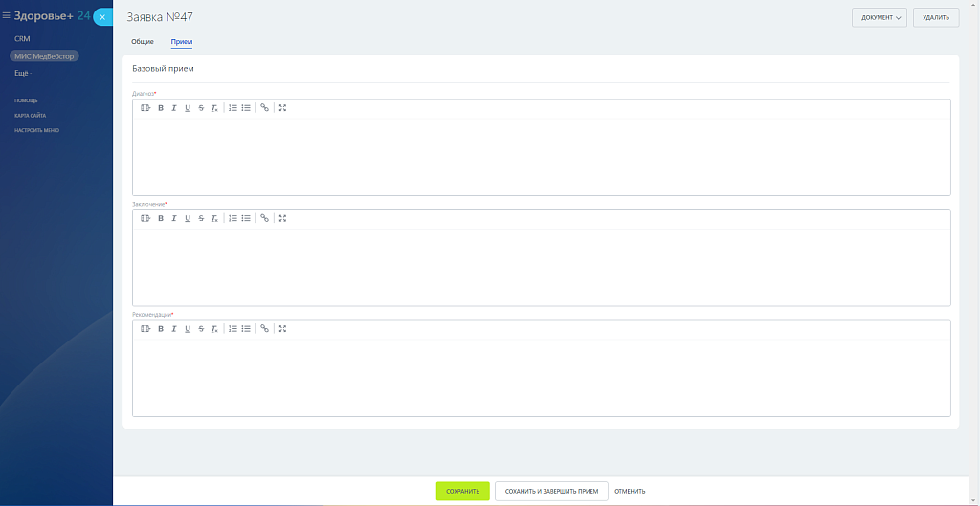
Task: Toggle the hamburger menu beside Здоровье+
Action: point(6,16)
